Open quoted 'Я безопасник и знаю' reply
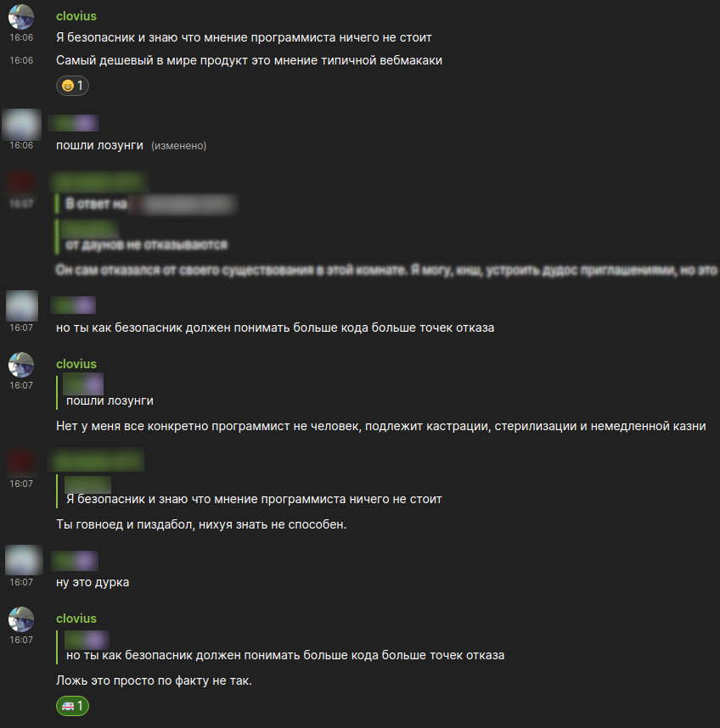Viewport: 720px width, 728px height. click(x=254, y=499)
